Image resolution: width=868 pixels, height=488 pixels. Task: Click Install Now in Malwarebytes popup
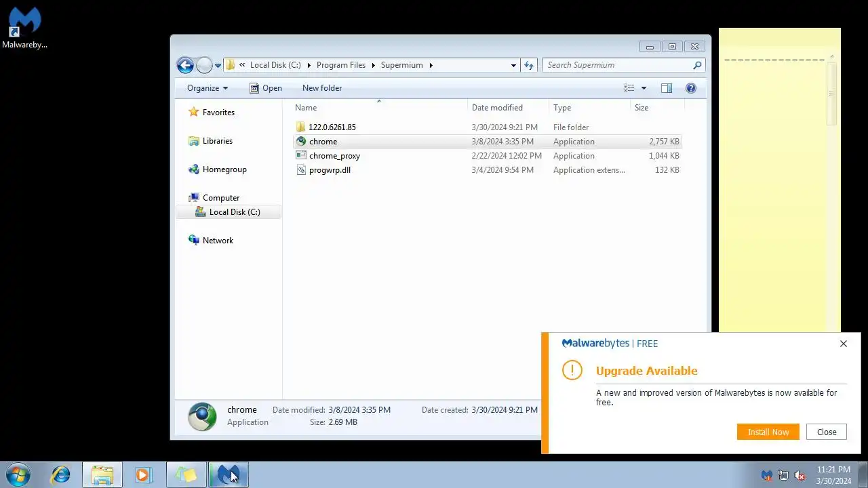tap(768, 432)
